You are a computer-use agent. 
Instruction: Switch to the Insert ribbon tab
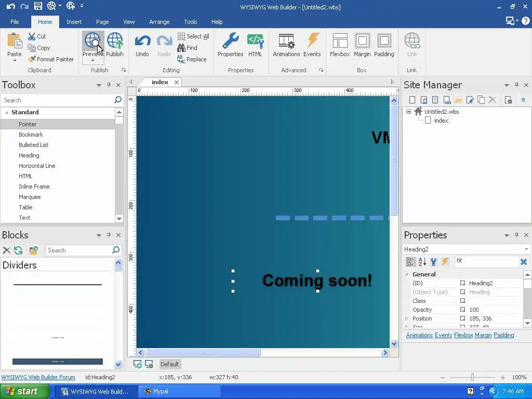click(74, 22)
